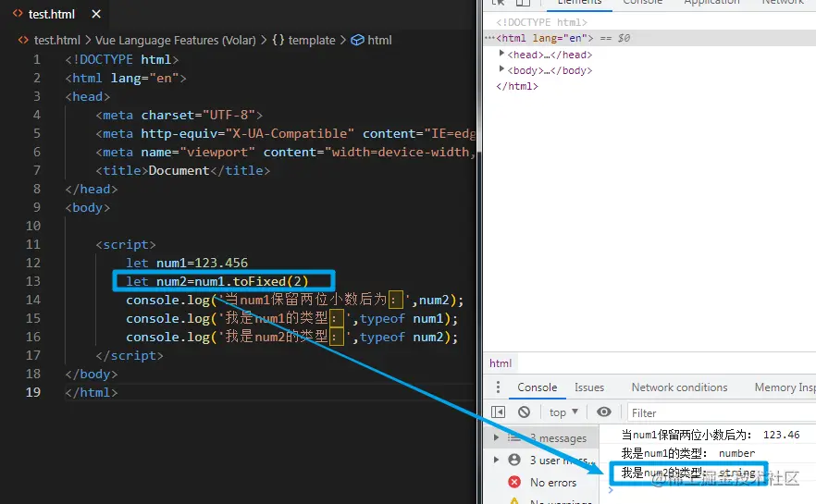The width and height of the screenshot is (816, 504).
Task: Clear the console with the ban icon
Action: [x=524, y=412]
